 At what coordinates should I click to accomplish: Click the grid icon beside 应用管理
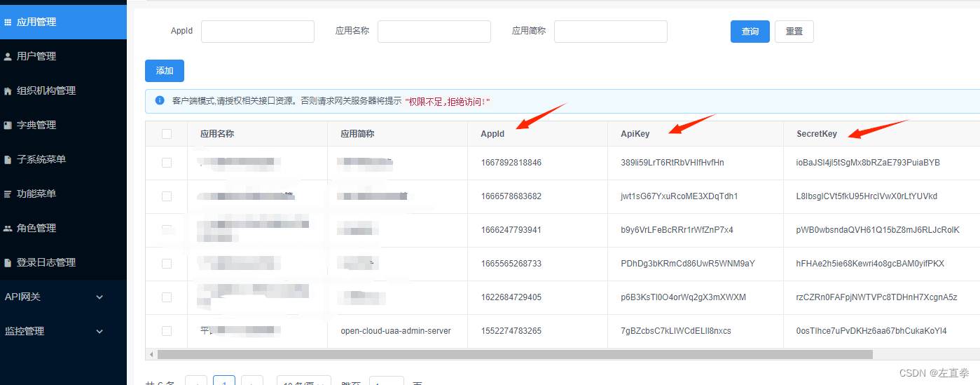[8, 22]
